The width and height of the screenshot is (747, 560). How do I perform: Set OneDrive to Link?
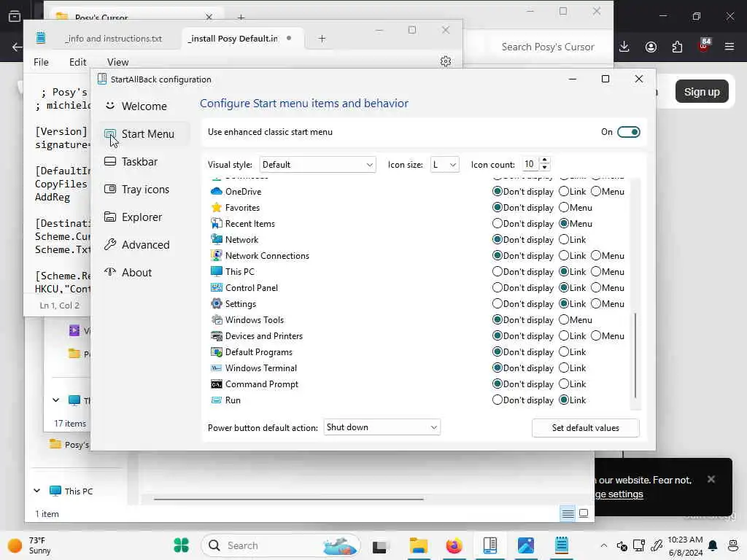pyautogui.click(x=564, y=192)
